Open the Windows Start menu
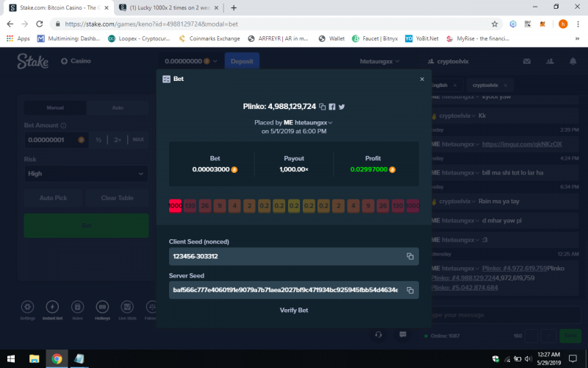The width and height of the screenshot is (588, 368). tap(11, 358)
